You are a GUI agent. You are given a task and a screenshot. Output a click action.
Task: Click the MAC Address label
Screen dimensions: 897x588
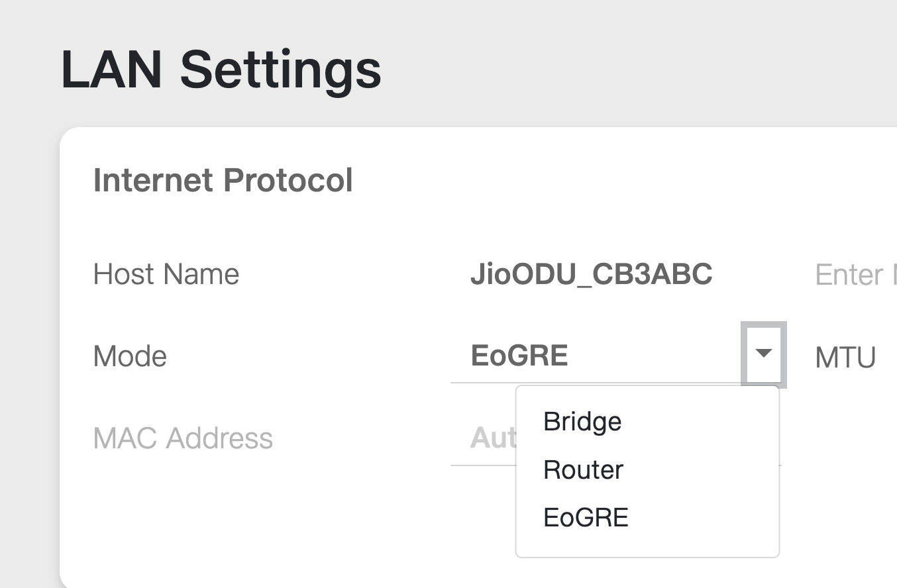[x=183, y=438]
